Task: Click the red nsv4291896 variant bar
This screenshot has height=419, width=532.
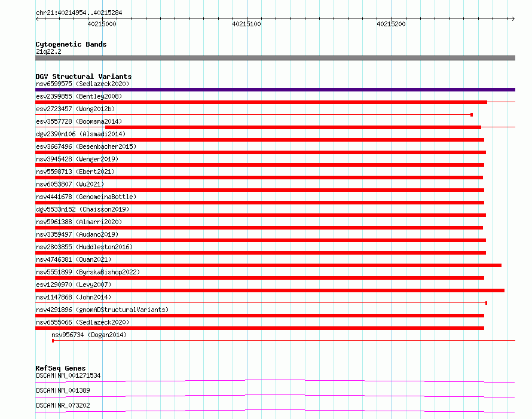Action: pyautogui.click(x=259, y=316)
